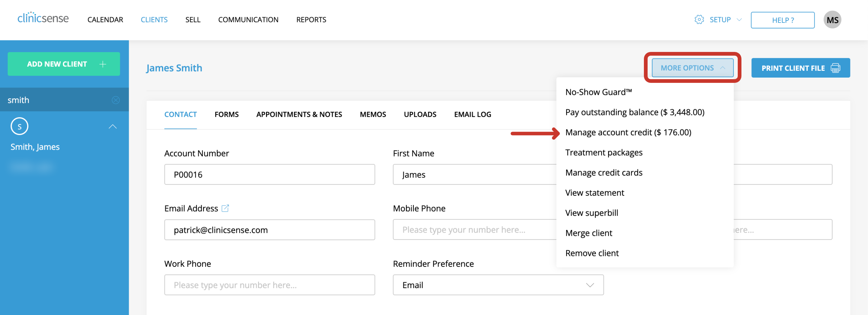Clear the smith search with the x icon
The width and height of the screenshot is (868, 315).
(115, 100)
